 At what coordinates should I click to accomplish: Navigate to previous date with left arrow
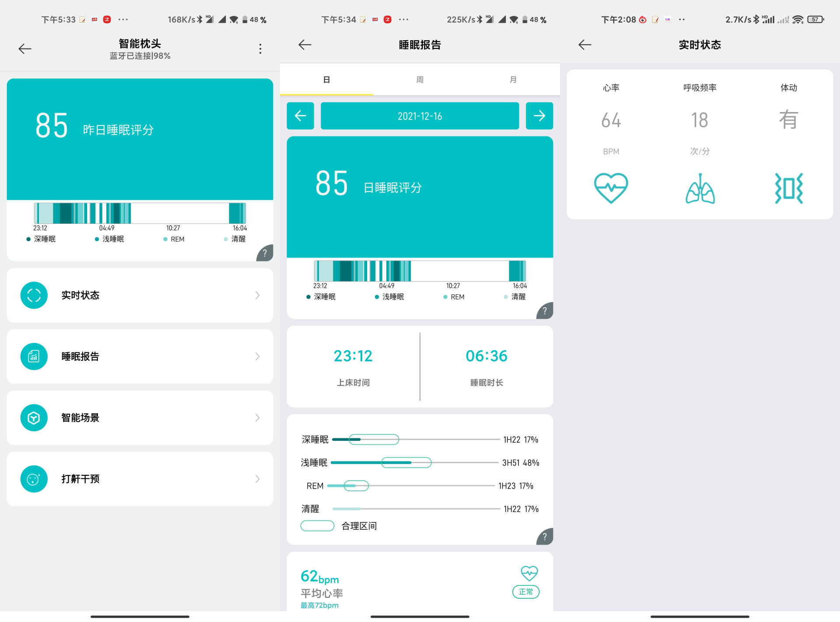(x=301, y=117)
